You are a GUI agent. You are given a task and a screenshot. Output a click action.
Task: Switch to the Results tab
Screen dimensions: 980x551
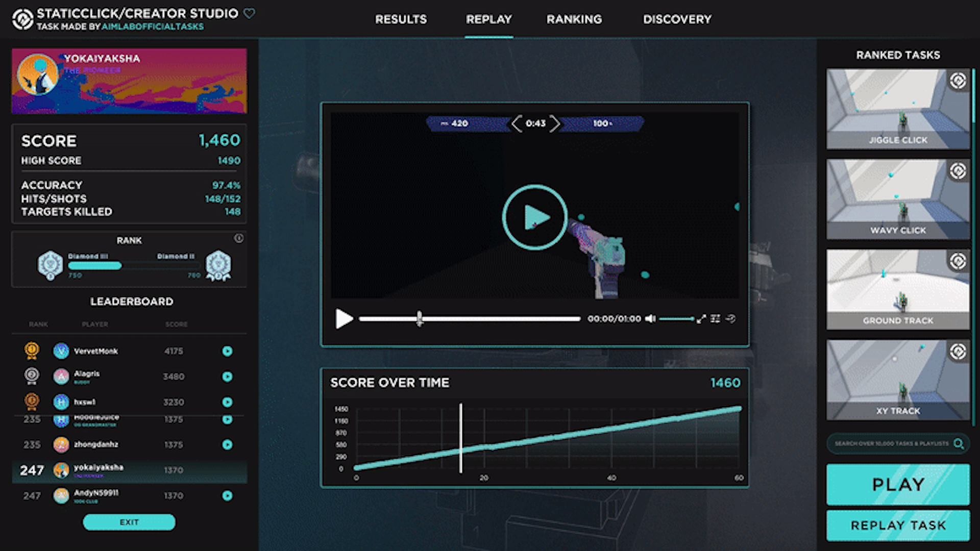[401, 19]
